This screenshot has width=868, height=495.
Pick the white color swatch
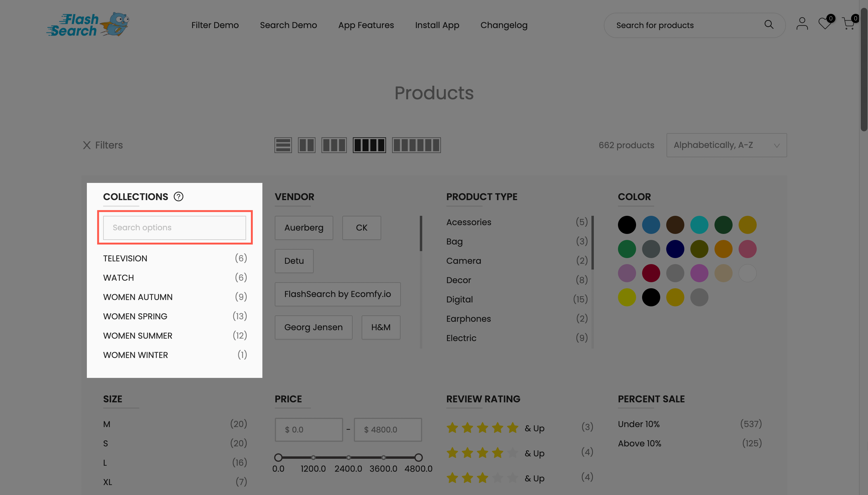(x=747, y=273)
